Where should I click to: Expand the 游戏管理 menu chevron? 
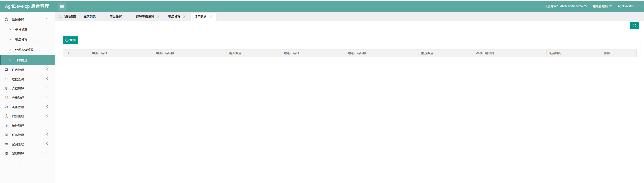click(x=47, y=153)
